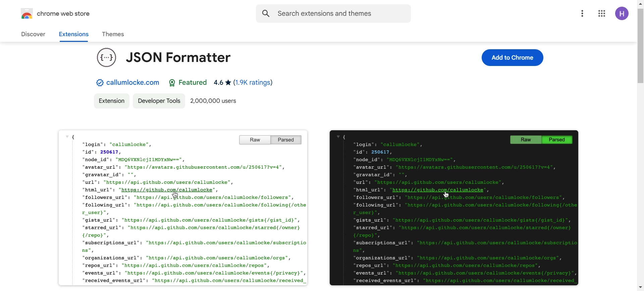
Task: Open the Themes tab
Action: [x=113, y=34]
